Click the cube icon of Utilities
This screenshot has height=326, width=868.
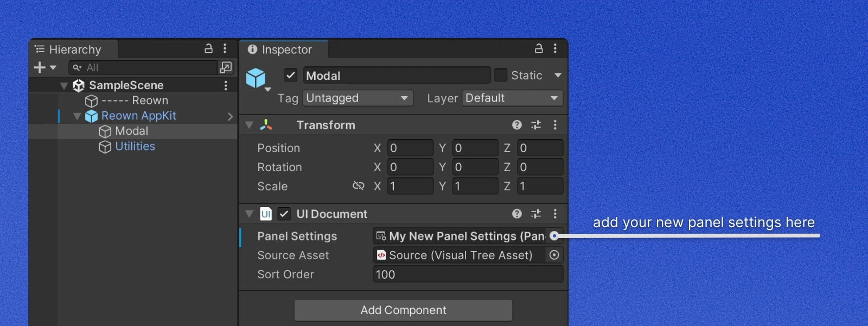[105, 147]
